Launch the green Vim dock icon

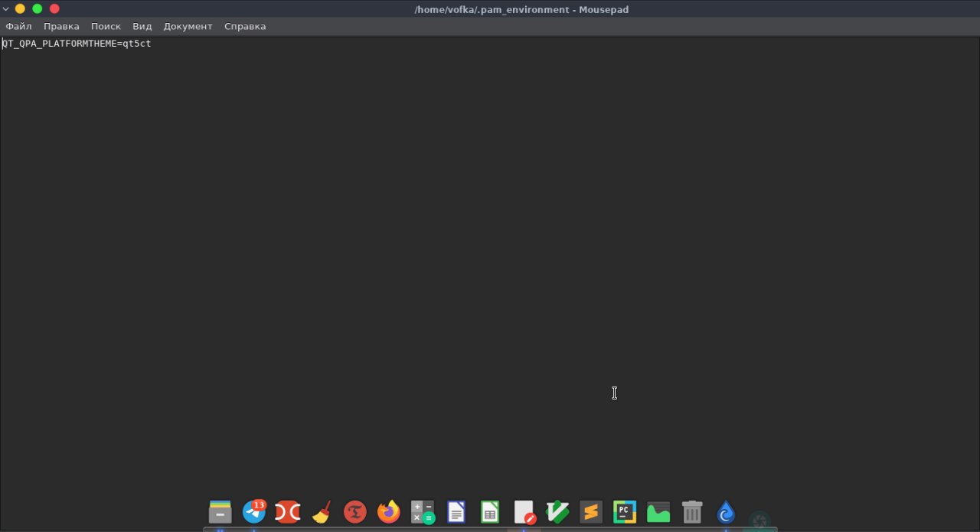coord(557,511)
